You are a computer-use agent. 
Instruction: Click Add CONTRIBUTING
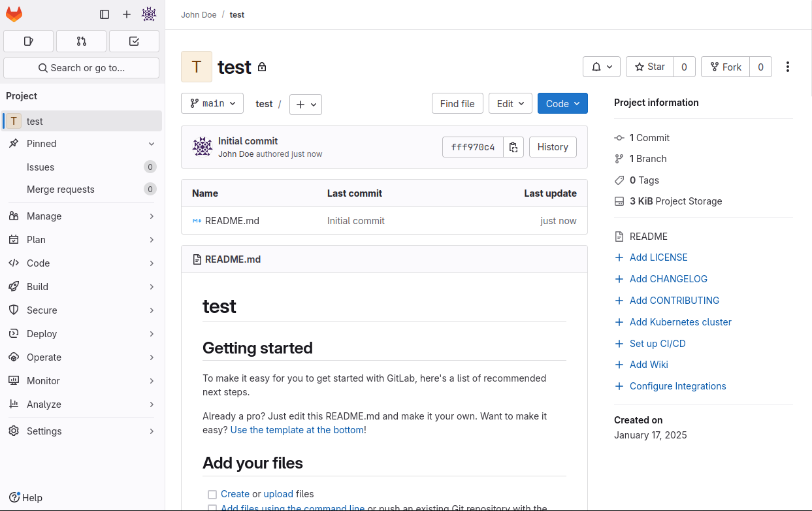coord(667,301)
